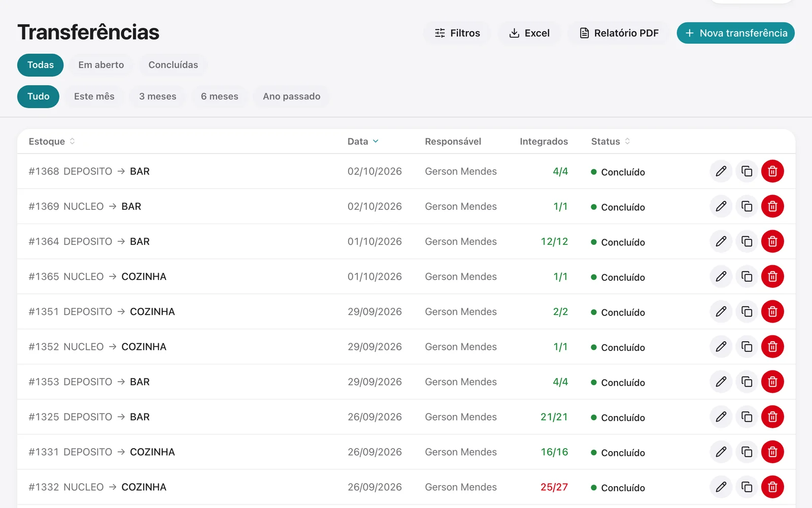Click Gerson Mendes in row #1353

pos(461,382)
